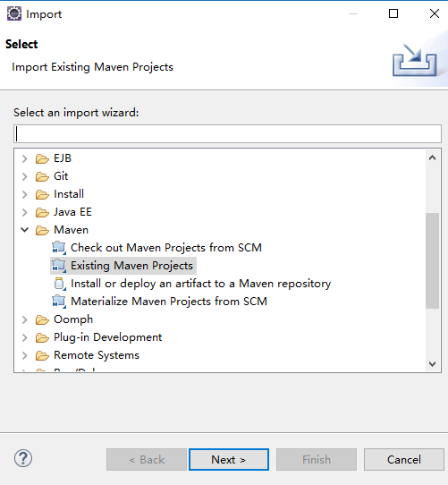Click the EJB folder icon
Screen dimensions: 448x485
coord(42,158)
